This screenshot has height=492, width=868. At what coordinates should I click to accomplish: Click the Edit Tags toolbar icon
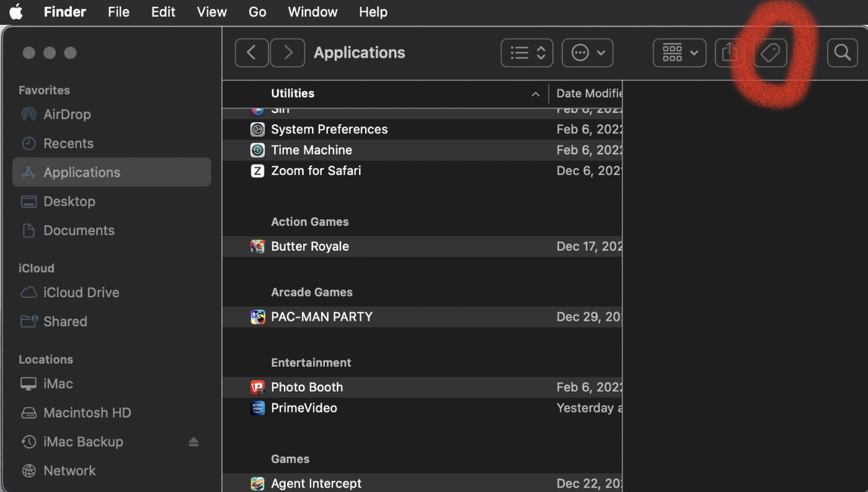pos(770,53)
